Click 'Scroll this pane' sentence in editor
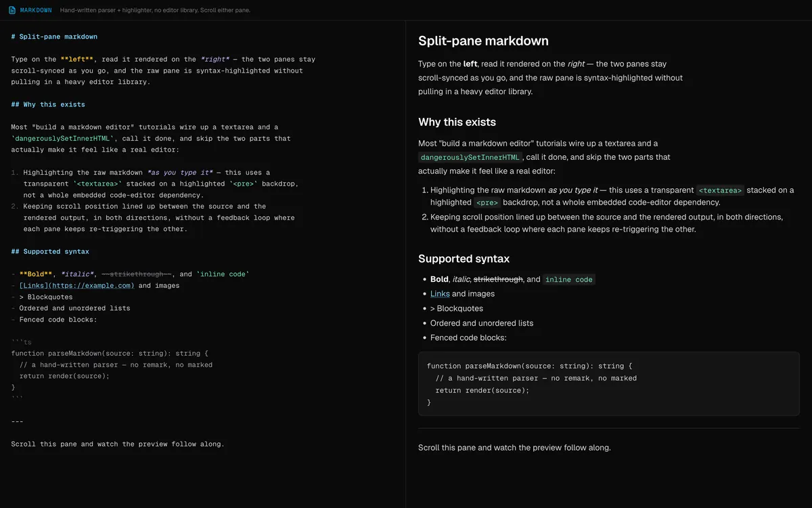This screenshot has height=508, width=812. click(118, 444)
